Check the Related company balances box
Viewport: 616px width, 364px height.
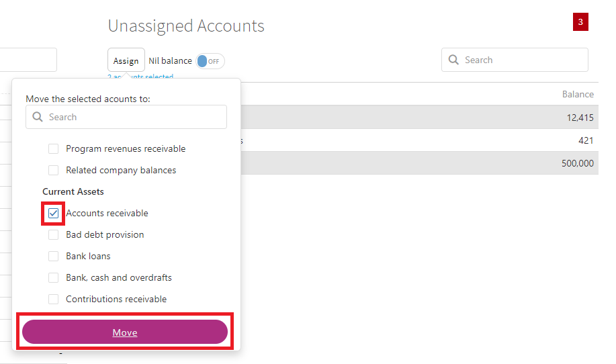[54, 171]
